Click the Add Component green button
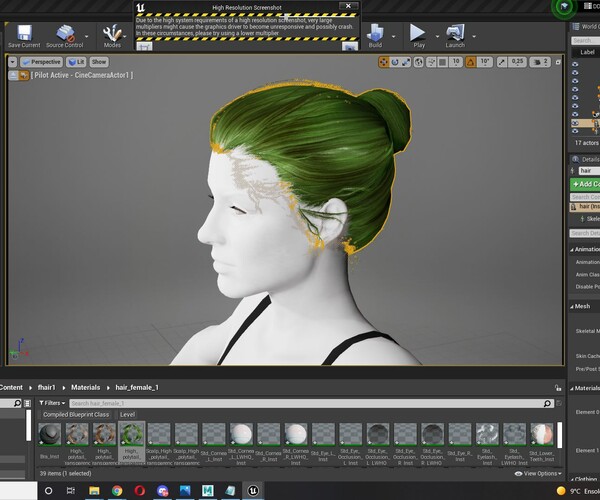This screenshot has height=500, width=600. [x=585, y=184]
